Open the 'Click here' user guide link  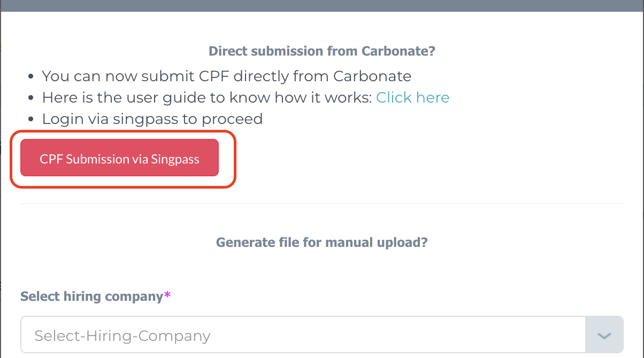coord(412,97)
